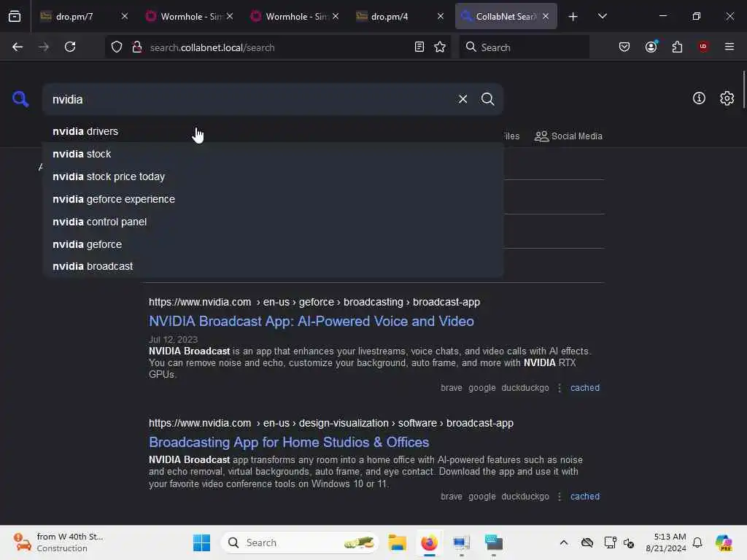The width and height of the screenshot is (747, 560).
Task: Show hidden system tray icons
Action: 564,542
